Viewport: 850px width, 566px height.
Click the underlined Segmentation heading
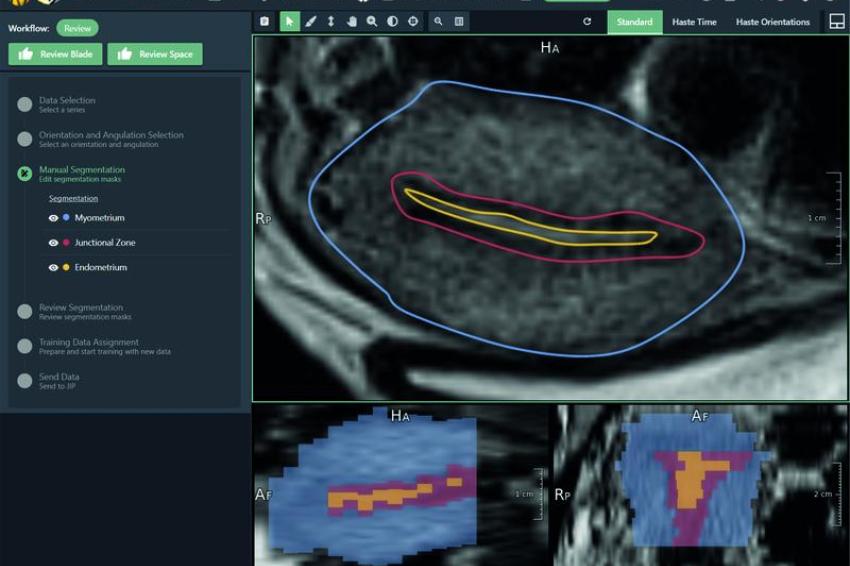point(74,198)
